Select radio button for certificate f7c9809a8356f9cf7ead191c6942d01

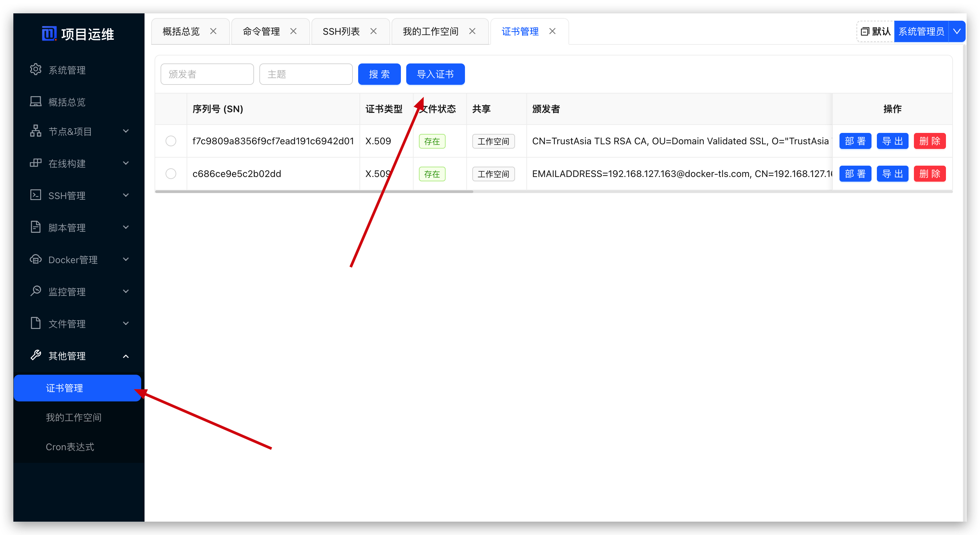pos(171,141)
